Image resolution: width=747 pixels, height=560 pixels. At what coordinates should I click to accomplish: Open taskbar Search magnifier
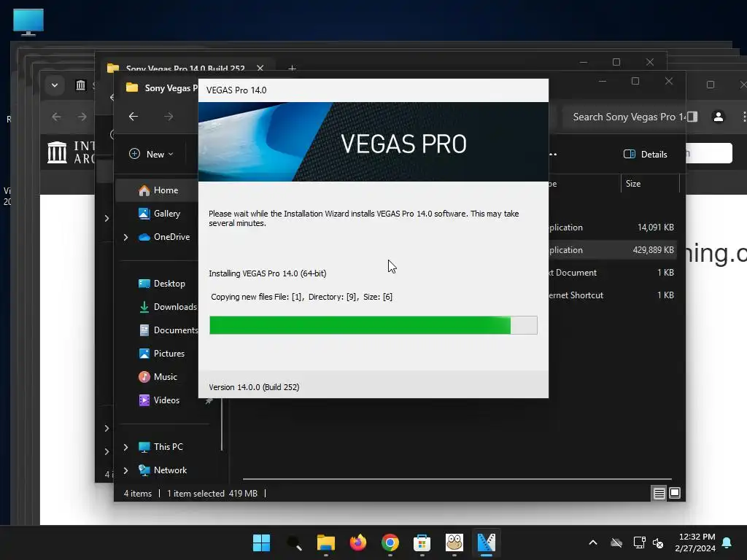pyautogui.click(x=293, y=542)
